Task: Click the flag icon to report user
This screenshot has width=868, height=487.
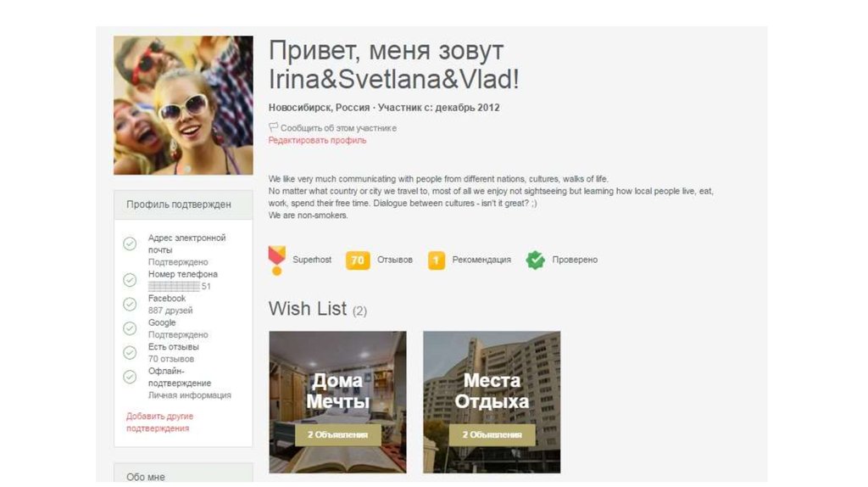Action: [x=274, y=127]
